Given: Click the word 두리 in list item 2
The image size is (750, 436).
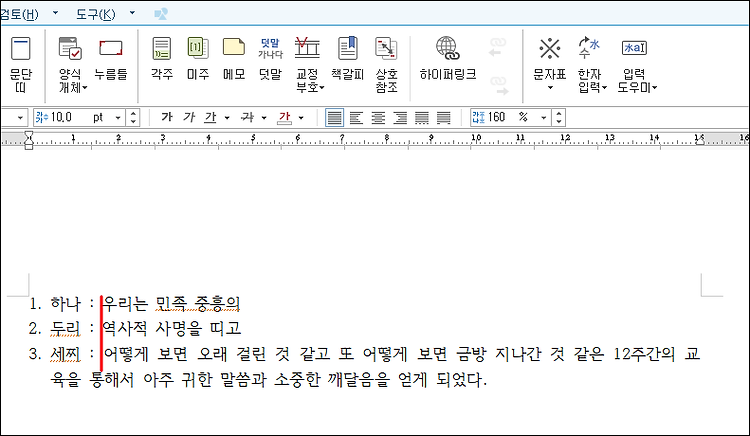Looking at the screenshot, I should 66,328.
